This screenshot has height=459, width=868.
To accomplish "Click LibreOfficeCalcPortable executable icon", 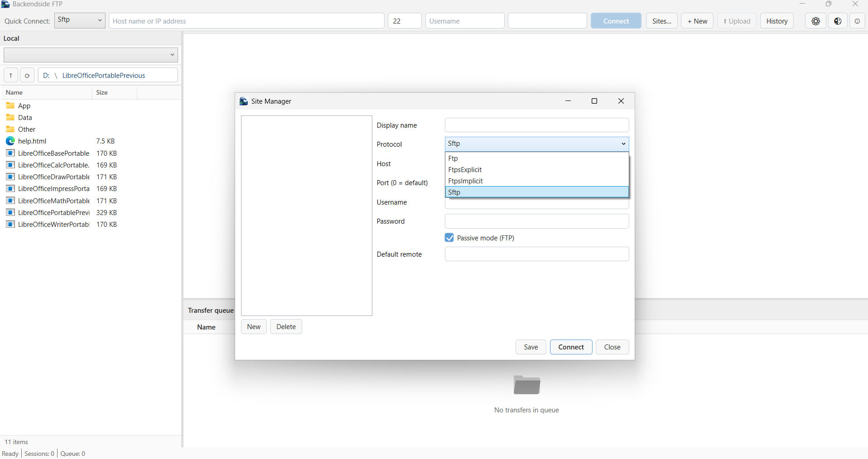I will point(10,165).
